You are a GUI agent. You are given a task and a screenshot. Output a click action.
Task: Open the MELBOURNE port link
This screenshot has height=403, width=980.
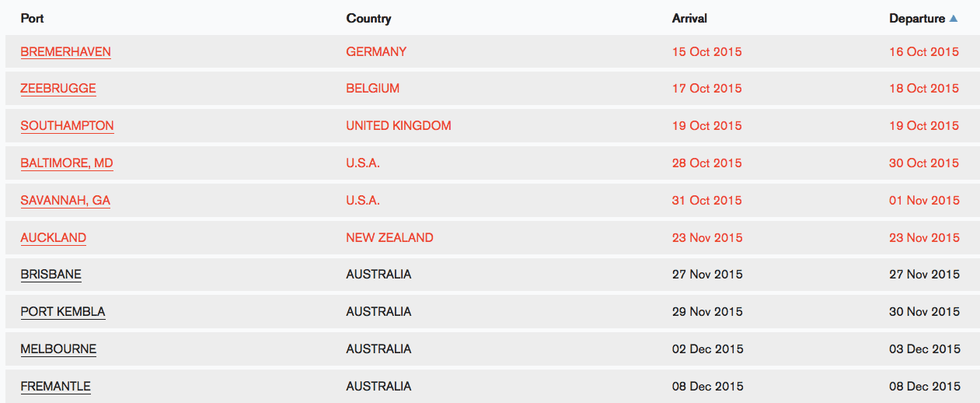point(58,349)
